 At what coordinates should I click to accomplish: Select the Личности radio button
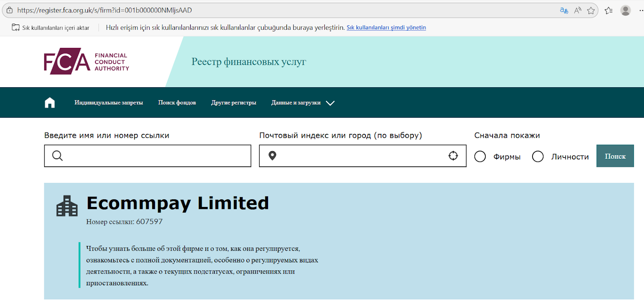click(538, 156)
